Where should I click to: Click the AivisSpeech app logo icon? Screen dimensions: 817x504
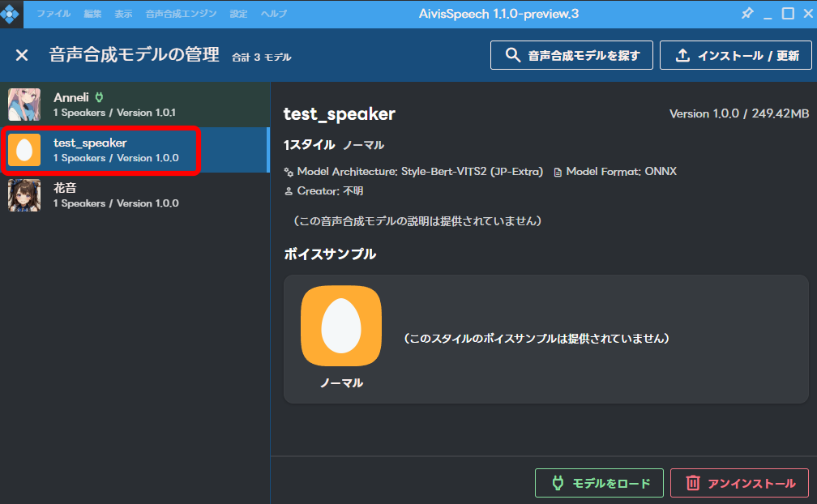[11, 14]
